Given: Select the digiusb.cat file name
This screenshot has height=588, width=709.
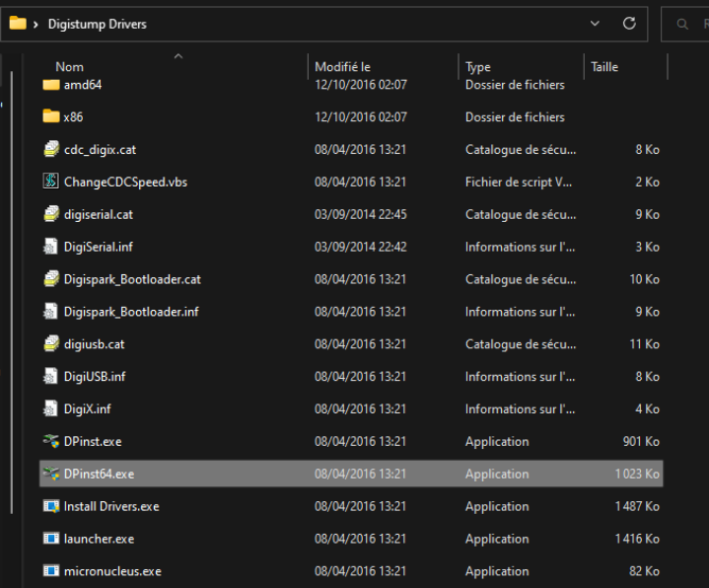Looking at the screenshot, I should click(x=94, y=344).
